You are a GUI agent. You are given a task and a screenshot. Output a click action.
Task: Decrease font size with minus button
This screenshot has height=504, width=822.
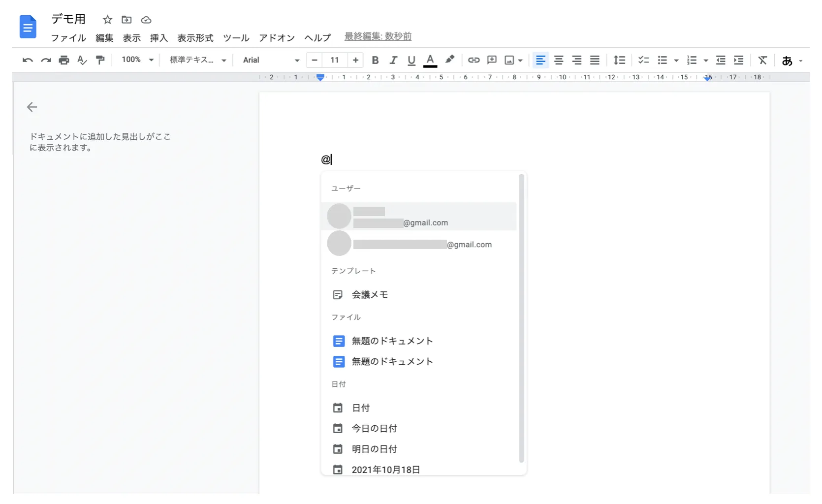[315, 60]
